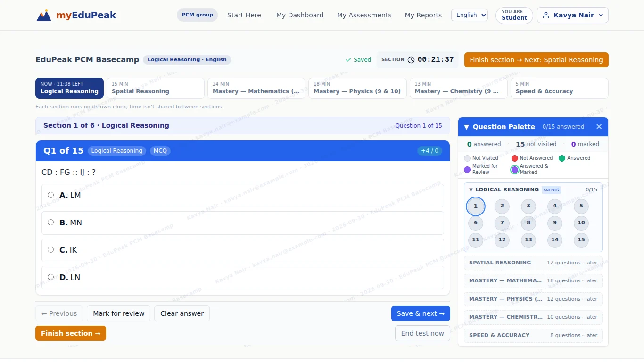The width and height of the screenshot is (644, 362).
Task: Choose option C radio button, IK
Action: click(50, 249)
